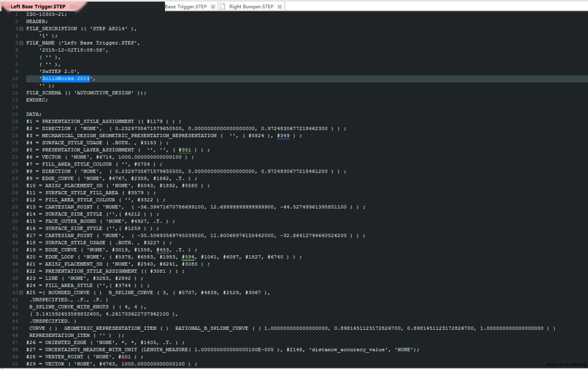This screenshot has height=369, width=588.
Task: Click the selected text SolidWorks 2014
Action: [x=66, y=78]
